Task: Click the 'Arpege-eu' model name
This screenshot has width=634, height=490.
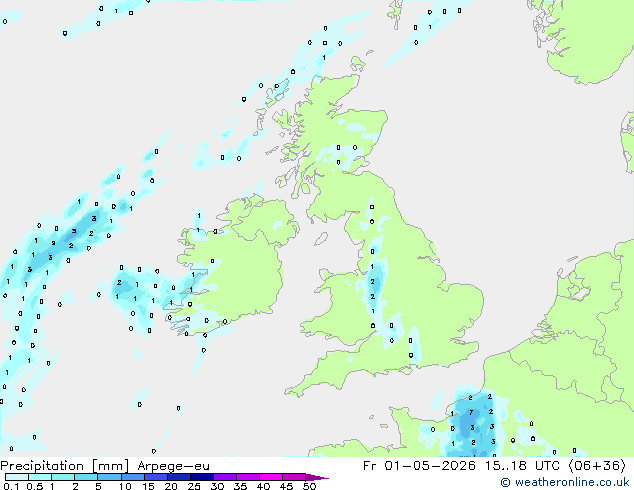Action: pos(173,466)
